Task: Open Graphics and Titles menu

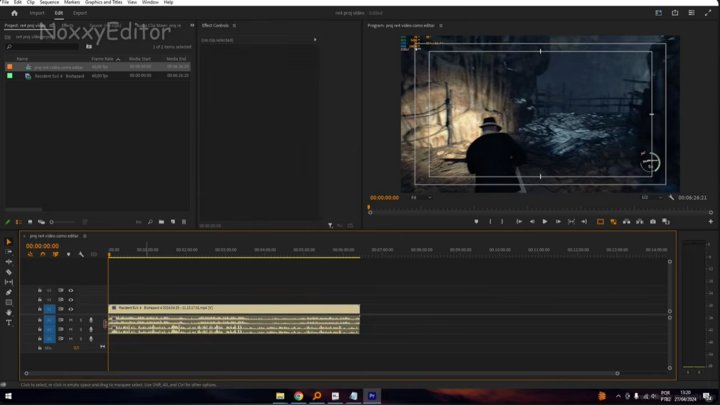Action: [103, 2]
